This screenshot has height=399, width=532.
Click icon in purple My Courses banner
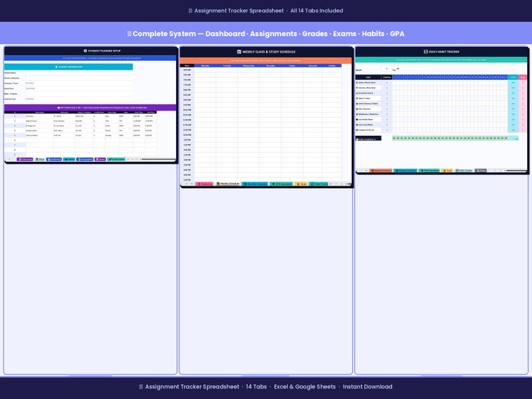tap(59, 108)
